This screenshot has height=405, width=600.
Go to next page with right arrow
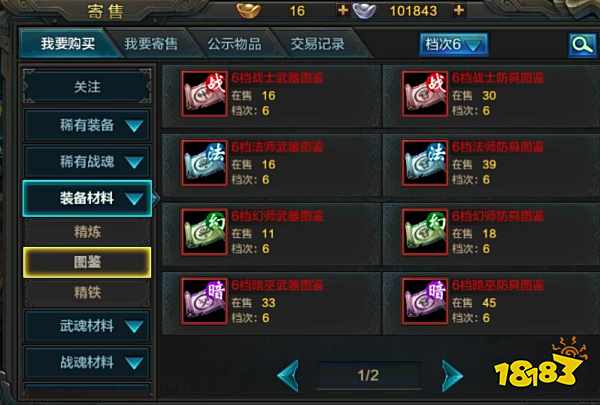[452, 376]
